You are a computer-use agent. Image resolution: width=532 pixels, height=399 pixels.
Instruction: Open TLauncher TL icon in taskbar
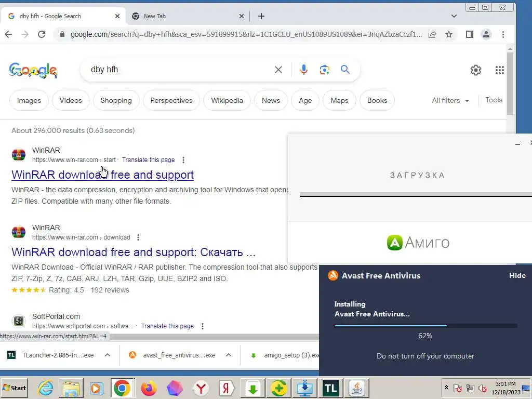[x=331, y=388]
